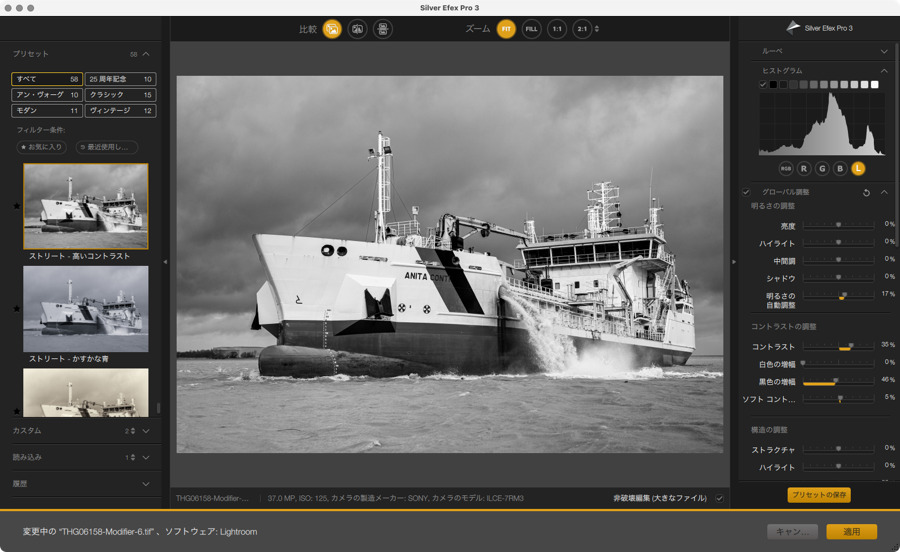
Task: Collapse the グローバル調整 panel
Action: click(884, 192)
